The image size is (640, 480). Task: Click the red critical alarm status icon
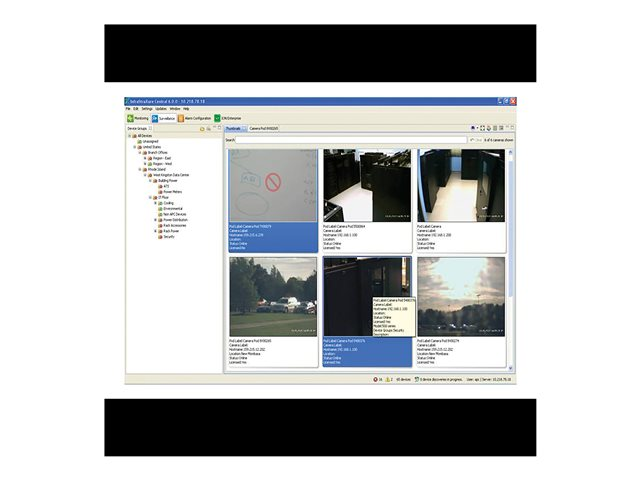tap(375, 380)
